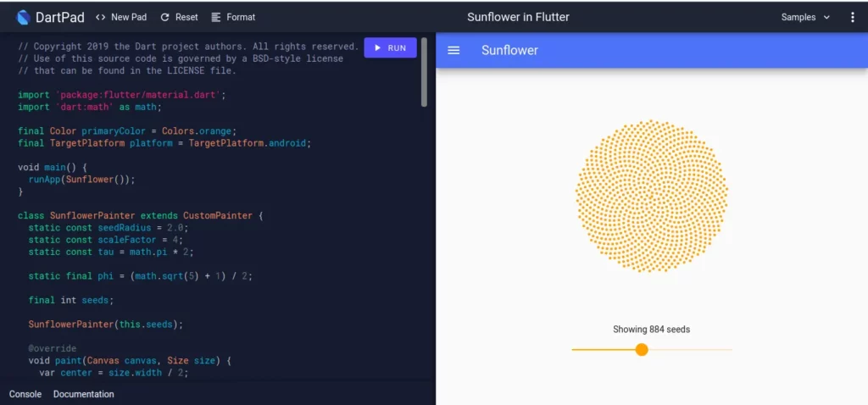This screenshot has height=405, width=868.
Task: Click the 'runApp(Sunflower());' code line
Action: (x=82, y=180)
